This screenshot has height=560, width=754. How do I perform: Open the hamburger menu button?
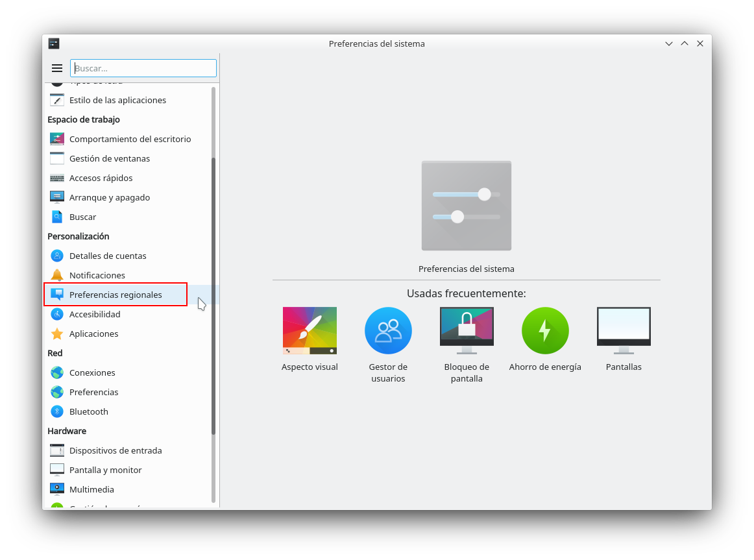[x=57, y=68]
